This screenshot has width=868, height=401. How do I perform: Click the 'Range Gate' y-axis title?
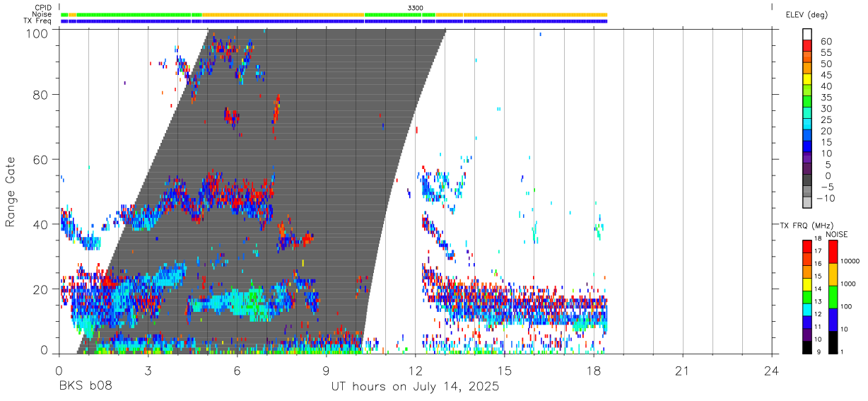point(11,192)
